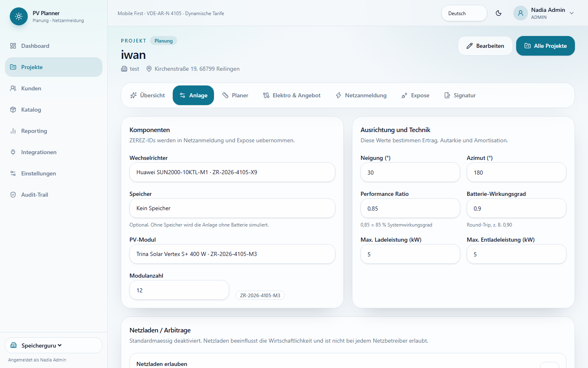This screenshot has height=368, width=588.
Task: Click the Neigung input showing 30
Action: tap(410, 172)
